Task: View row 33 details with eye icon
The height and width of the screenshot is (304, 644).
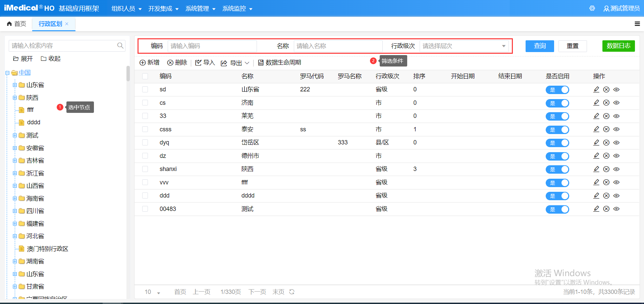Action: coord(616,116)
